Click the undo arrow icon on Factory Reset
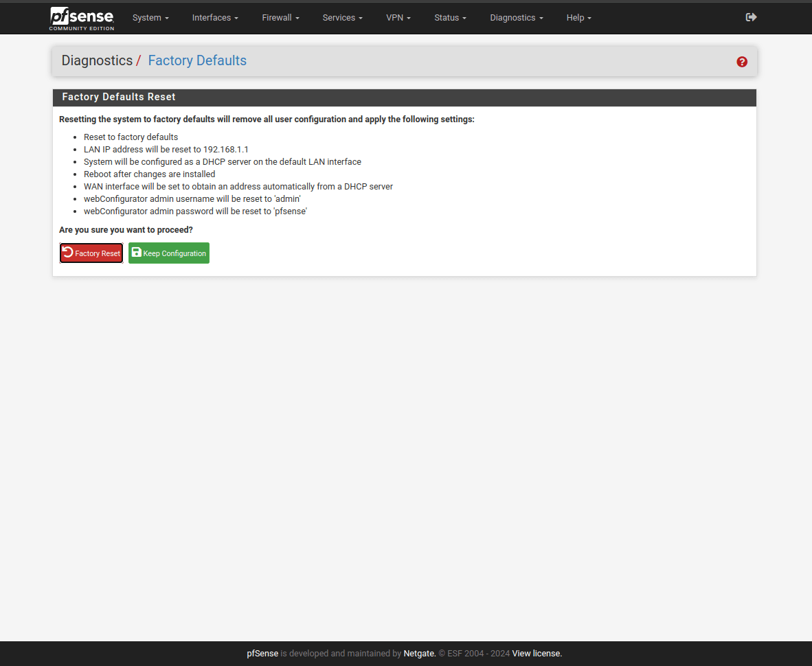Viewport: 812px width, 666px height. click(x=67, y=253)
